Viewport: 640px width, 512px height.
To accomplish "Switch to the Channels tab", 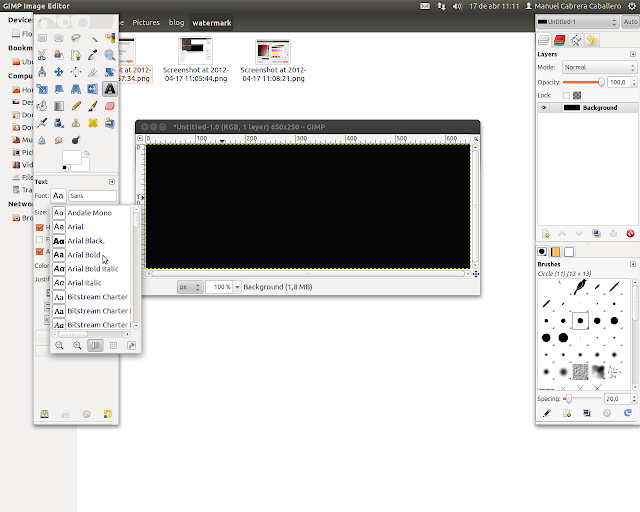I will [560, 40].
